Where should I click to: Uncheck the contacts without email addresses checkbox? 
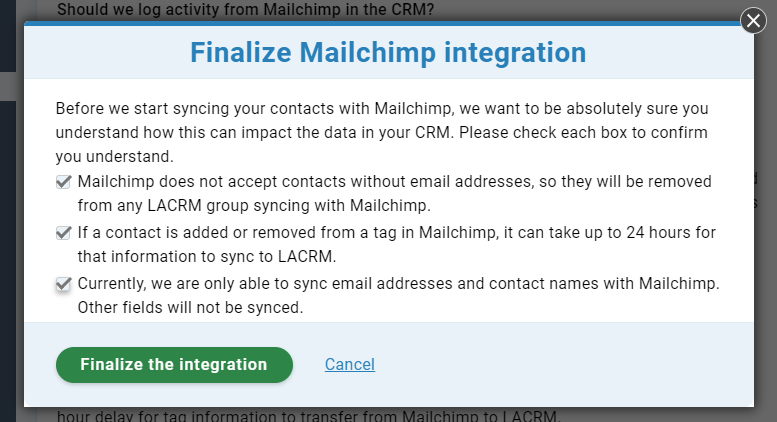click(63, 182)
